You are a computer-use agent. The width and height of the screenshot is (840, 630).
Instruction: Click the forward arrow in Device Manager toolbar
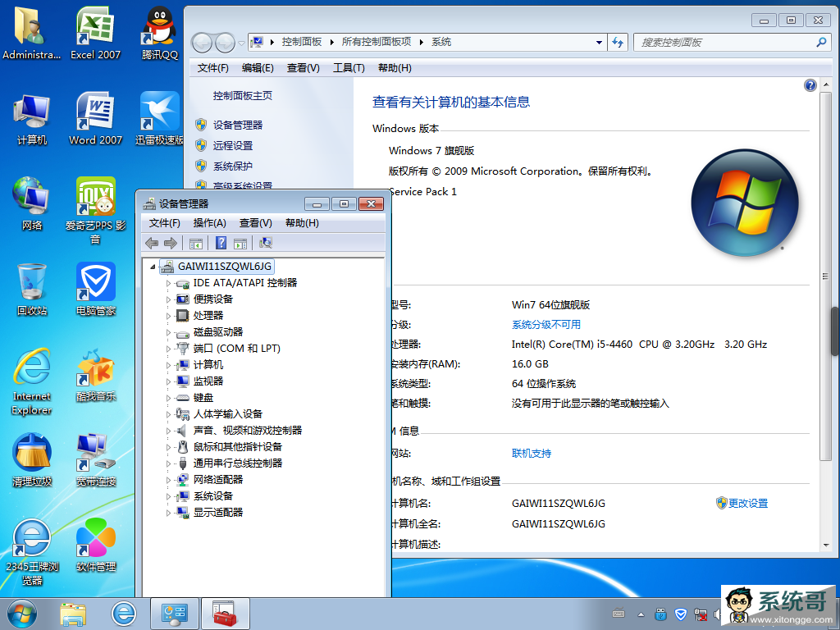point(171,243)
